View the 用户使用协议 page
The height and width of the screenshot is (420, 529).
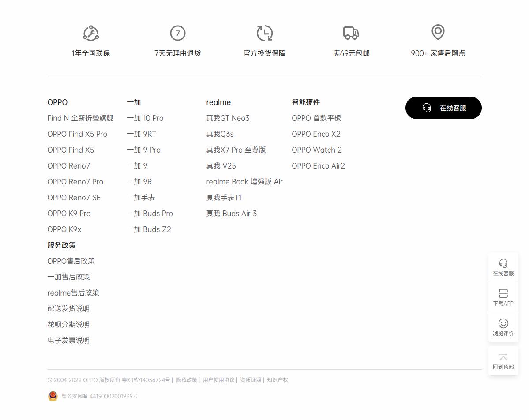click(219, 379)
